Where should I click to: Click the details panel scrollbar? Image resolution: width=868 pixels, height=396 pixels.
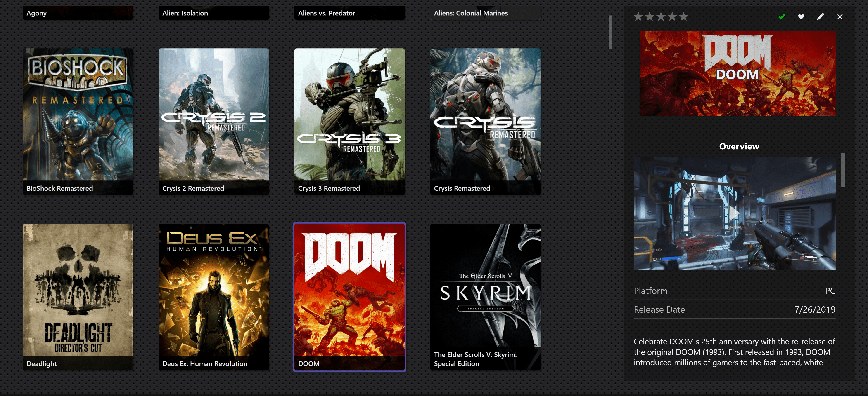pyautogui.click(x=842, y=170)
